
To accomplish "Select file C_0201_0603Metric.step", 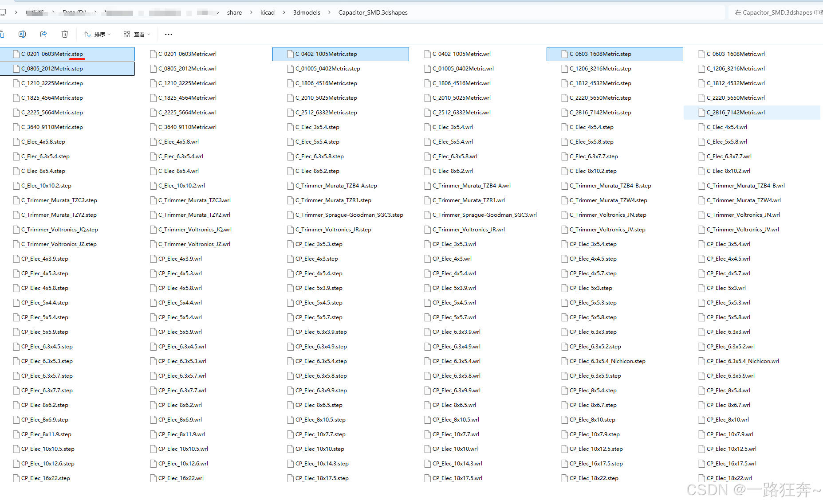I will click(67, 54).
